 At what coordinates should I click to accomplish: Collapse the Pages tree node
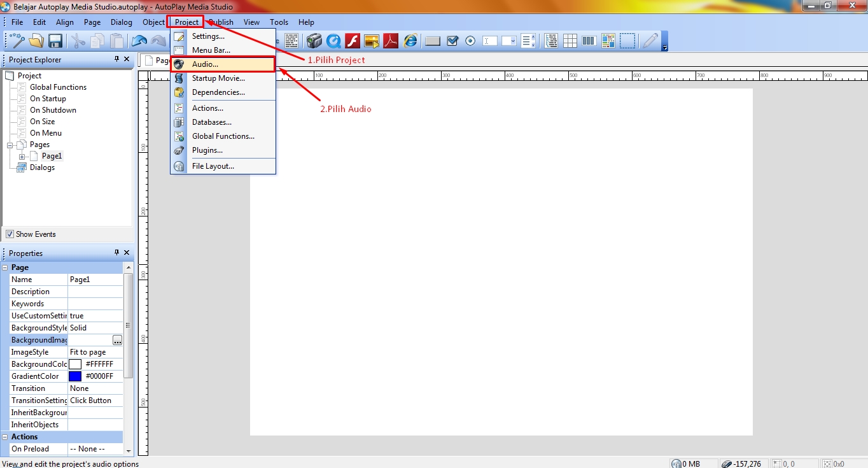[x=10, y=145]
